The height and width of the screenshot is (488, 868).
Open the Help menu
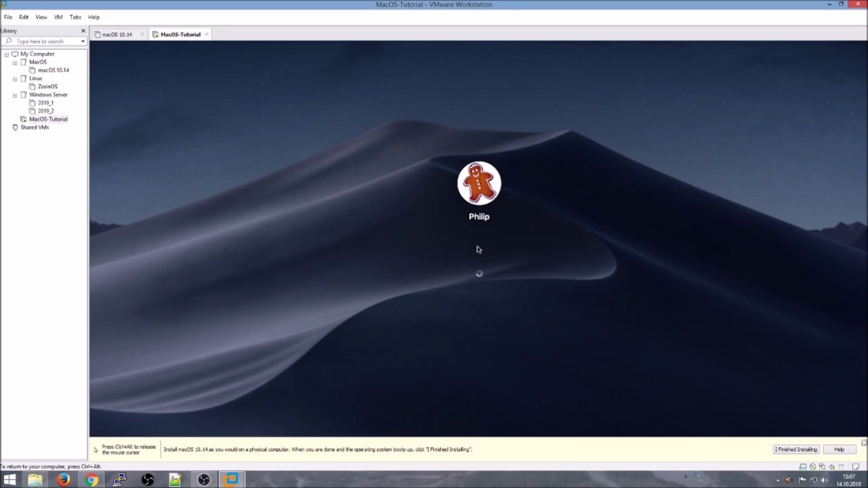(x=94, y=17)
